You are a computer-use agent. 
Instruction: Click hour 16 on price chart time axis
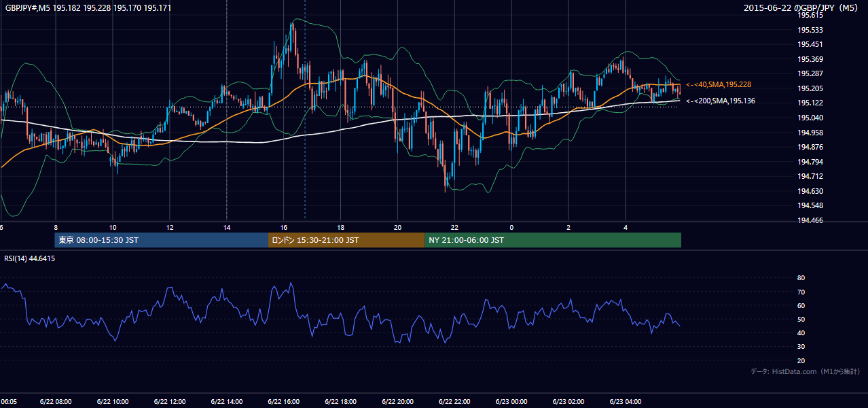pyautogui.click(x=283, y=227)
